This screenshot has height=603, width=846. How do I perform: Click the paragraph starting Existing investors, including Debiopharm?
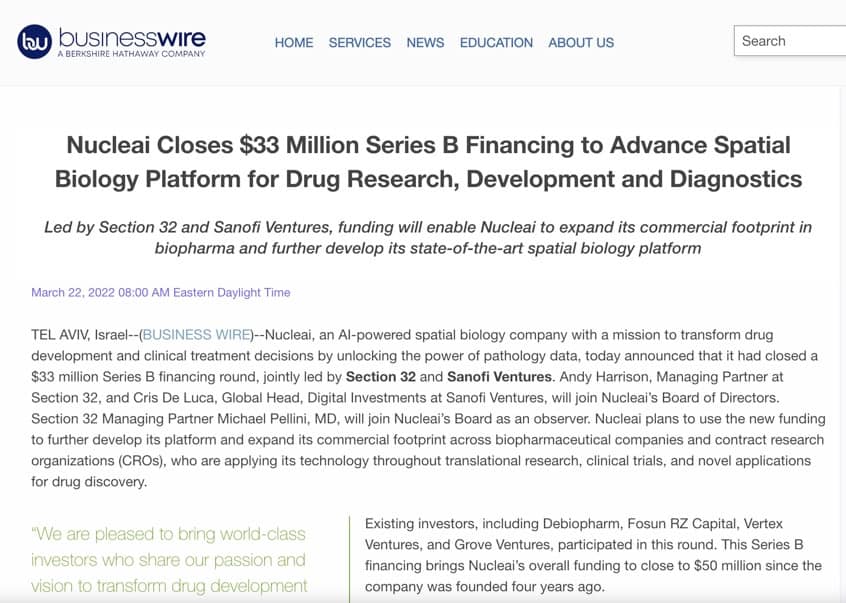tap(593, 555)
